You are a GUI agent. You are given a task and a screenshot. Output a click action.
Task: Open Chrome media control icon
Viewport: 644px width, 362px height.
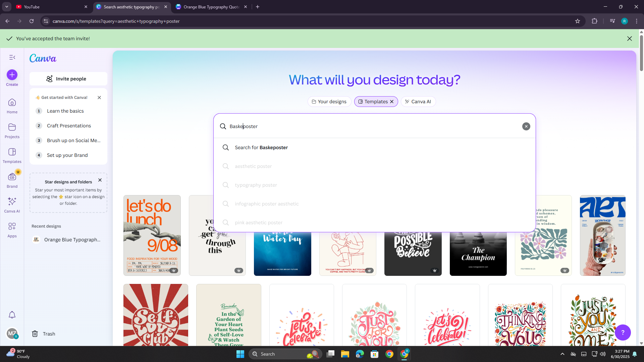pos(612,21)
